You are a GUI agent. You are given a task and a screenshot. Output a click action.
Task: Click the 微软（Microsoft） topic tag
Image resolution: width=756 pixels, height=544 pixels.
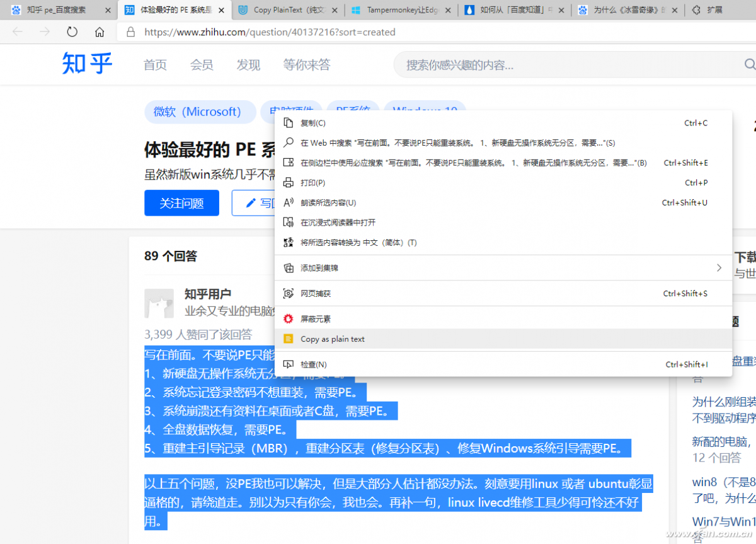(x=200, y=112)
